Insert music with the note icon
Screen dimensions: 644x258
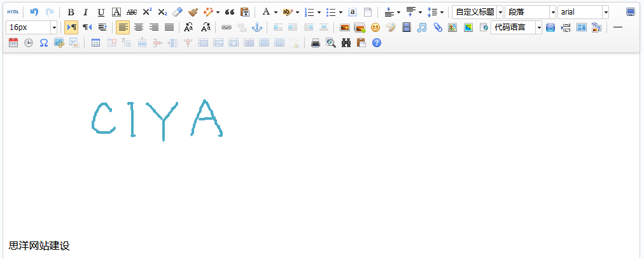[x=421, y=27]
